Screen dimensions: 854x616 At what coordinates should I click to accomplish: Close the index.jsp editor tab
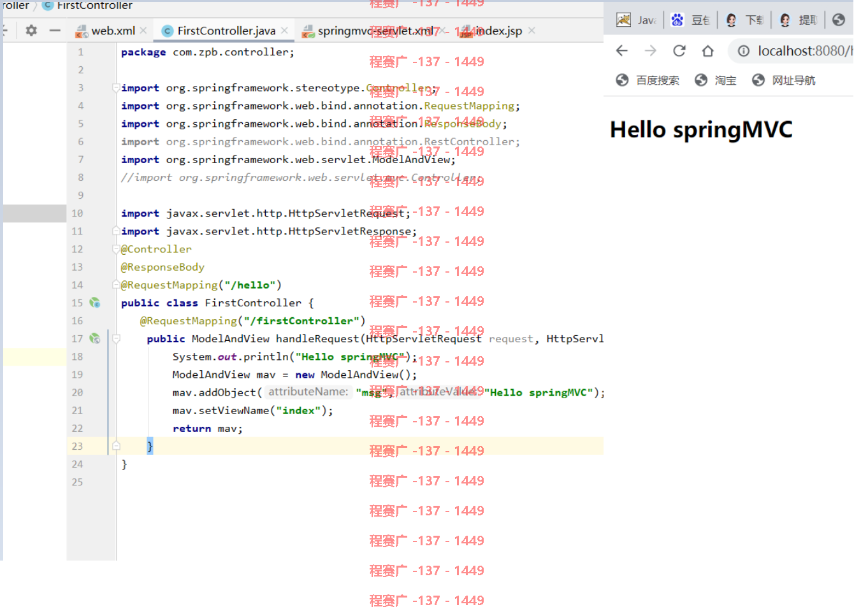(x=532, y=31)
